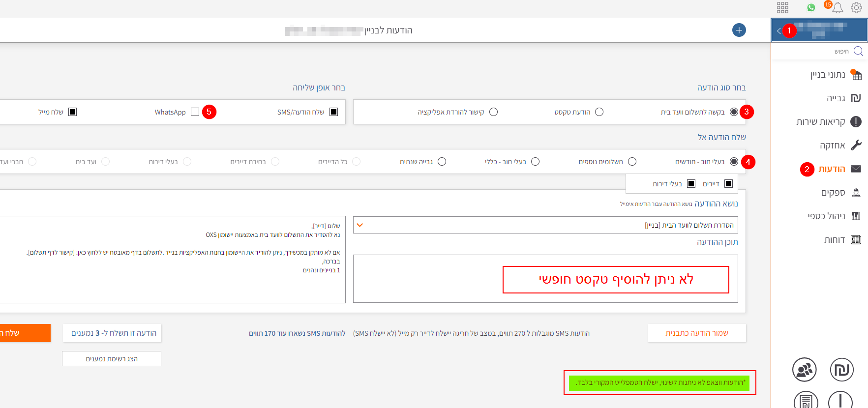Click the WhatsApp icon in top bar
The image size is (868, 408).
[811, 7]
